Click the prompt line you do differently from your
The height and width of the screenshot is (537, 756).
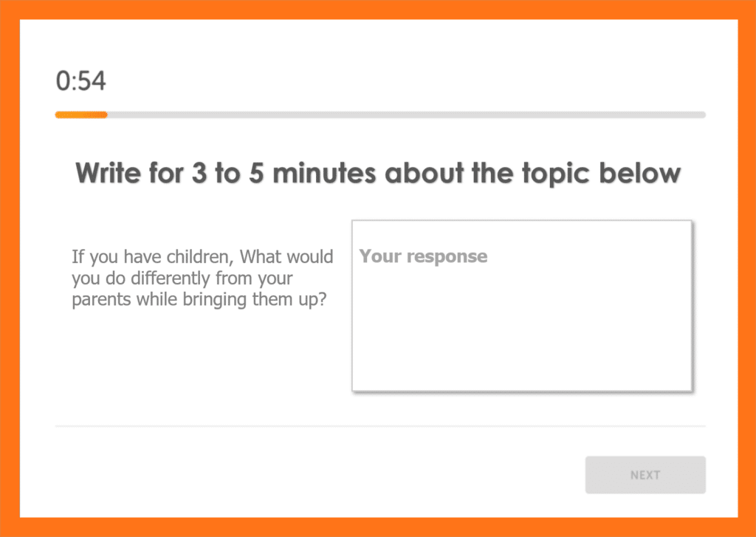(182, 278)
